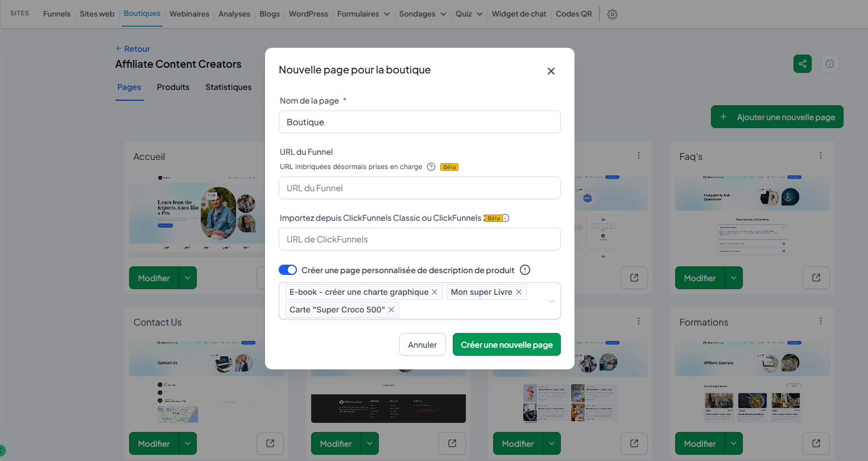Click info icon next to custom product page
This screenshot has height=461, width=868.
[525, 270]
